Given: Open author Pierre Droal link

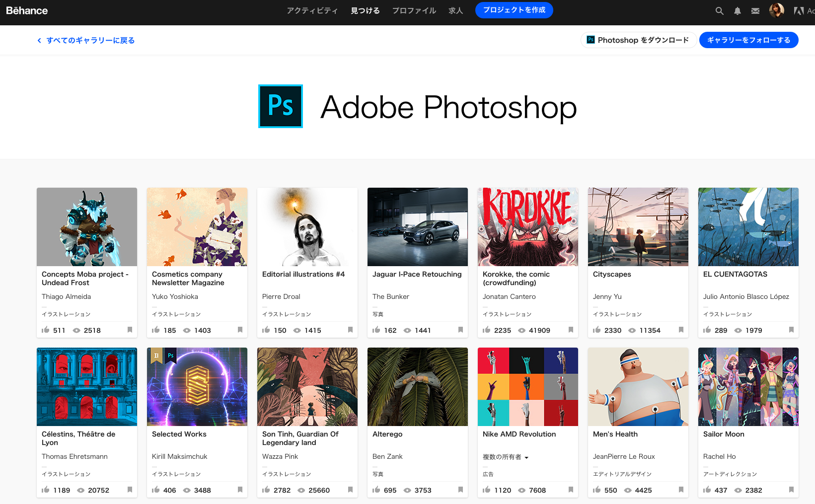Looking at the screenshot, I should (281, 296).
